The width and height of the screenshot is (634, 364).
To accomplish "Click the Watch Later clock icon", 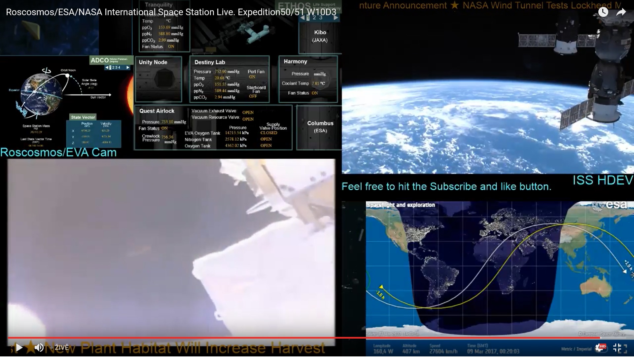I will tap(603, 12).
